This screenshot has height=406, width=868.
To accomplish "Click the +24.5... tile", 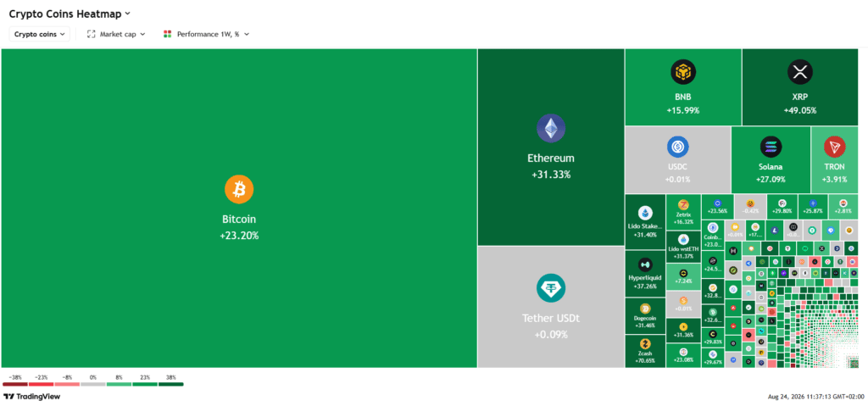I will point(712,264).
